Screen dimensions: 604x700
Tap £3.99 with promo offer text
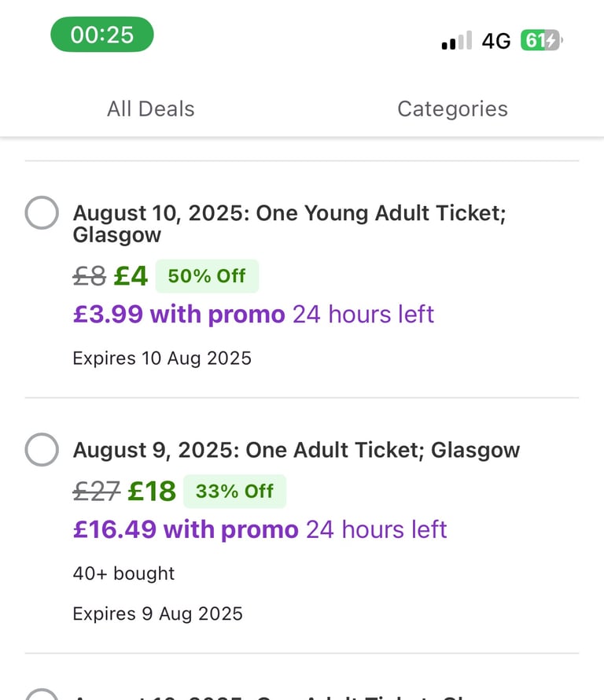179,315
